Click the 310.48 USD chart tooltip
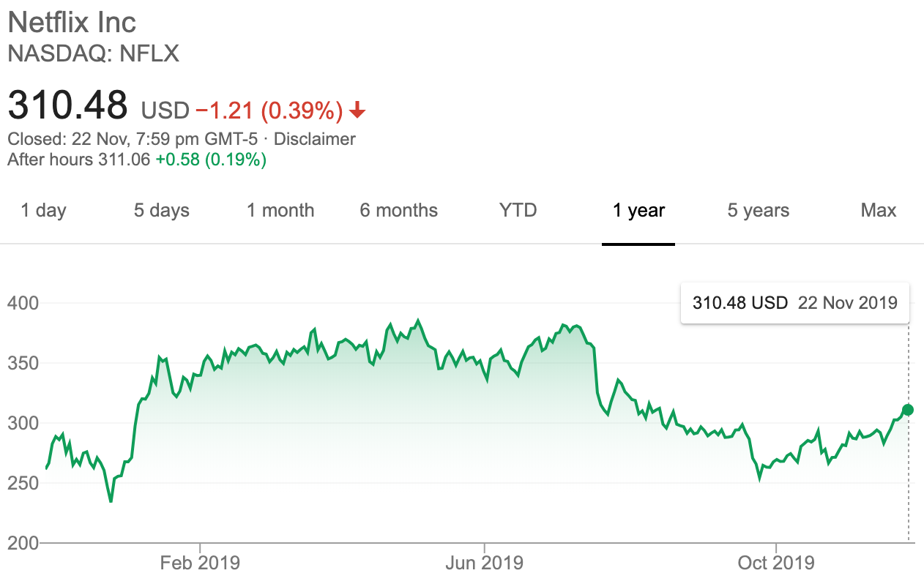The height and width of the screenshot is (584, 924). click(794, 302)
